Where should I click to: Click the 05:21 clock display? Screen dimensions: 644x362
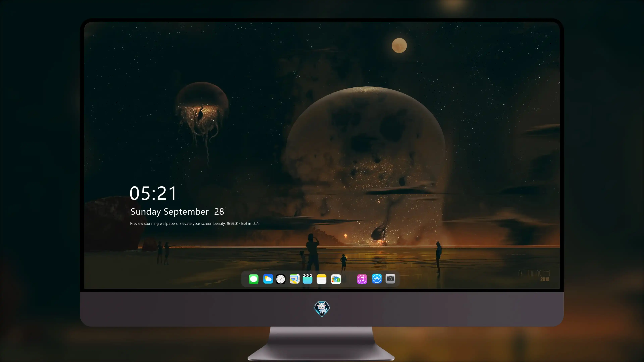point(153,193)
